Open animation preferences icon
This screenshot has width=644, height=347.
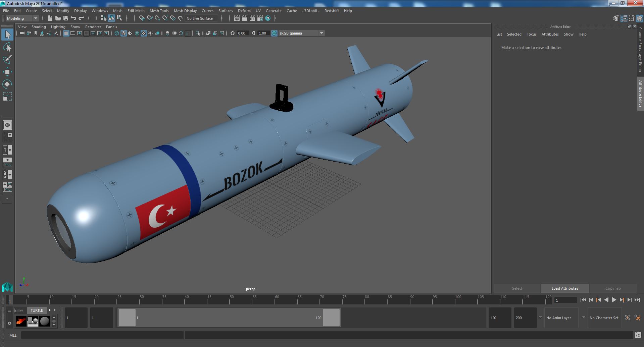pos(637,317)
